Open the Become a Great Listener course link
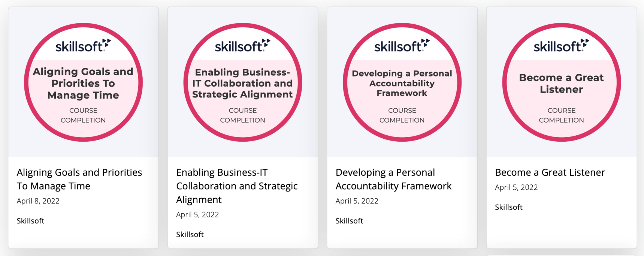The width and height of the screenshot is (644, 256). tap(550, 172)
